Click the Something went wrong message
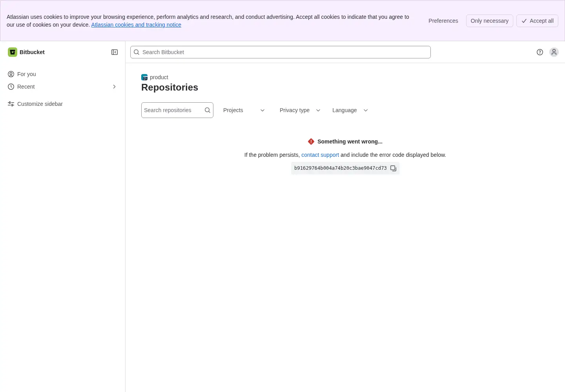Viewport: 565px width, 392px height. click(350, 142)
